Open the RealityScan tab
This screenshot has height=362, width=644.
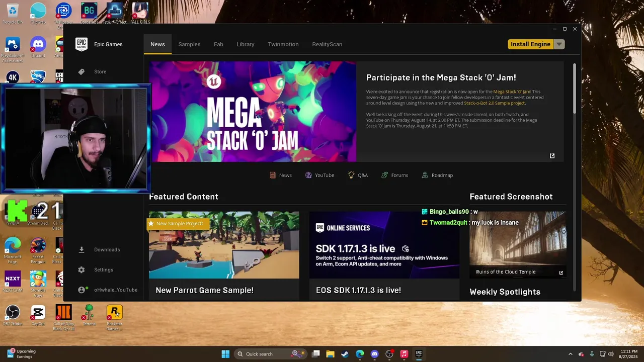327,44
